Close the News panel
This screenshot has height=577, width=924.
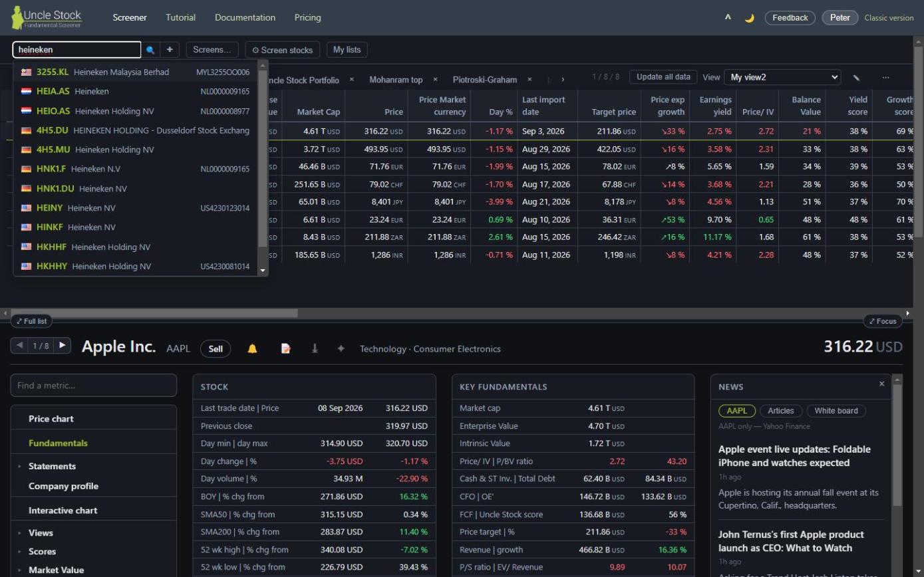click(x=882, y=384)
